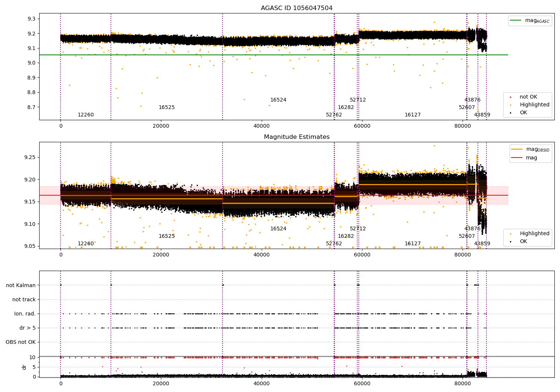Click the 'dr > 5' axis label

pyautogui.click(x=28, y=328)
